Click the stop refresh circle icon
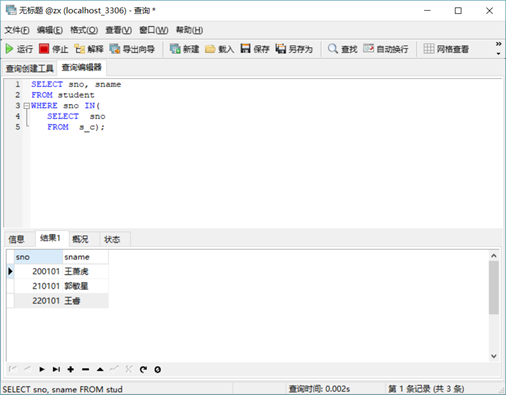Image resolution: width=506 pixels, height=395 pixels. point(158,369)
